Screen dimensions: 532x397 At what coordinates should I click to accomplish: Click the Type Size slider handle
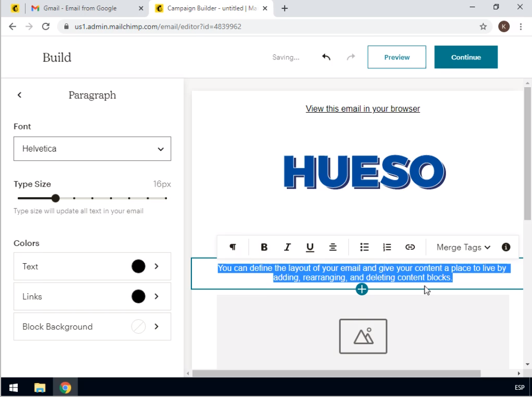click(x=55, y=198)
